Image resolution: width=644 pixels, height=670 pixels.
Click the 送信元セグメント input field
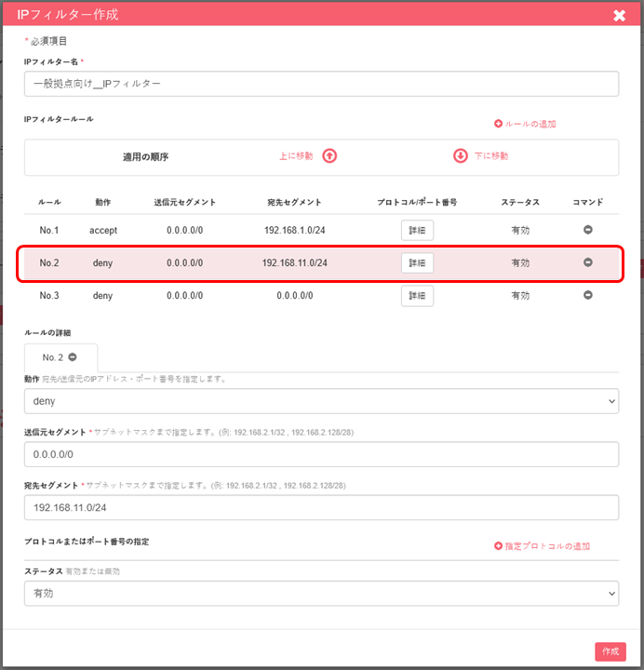pos(321,454)
